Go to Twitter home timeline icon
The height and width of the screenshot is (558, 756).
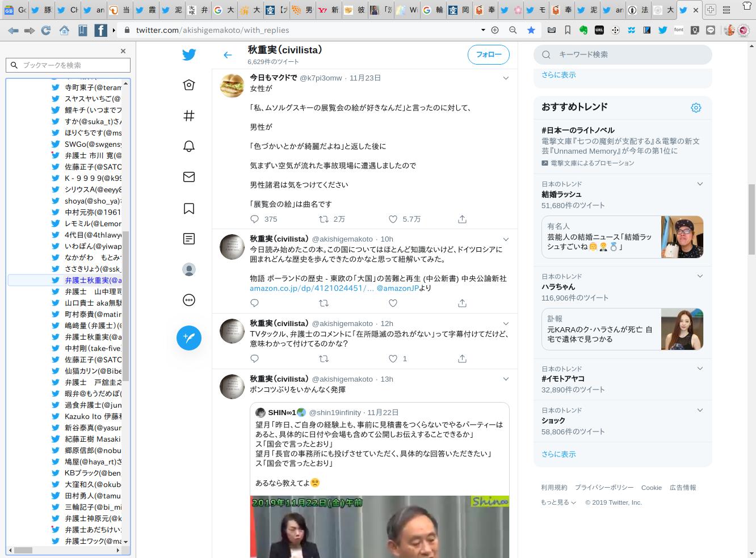pyautogui.click(x=189, y=85)
